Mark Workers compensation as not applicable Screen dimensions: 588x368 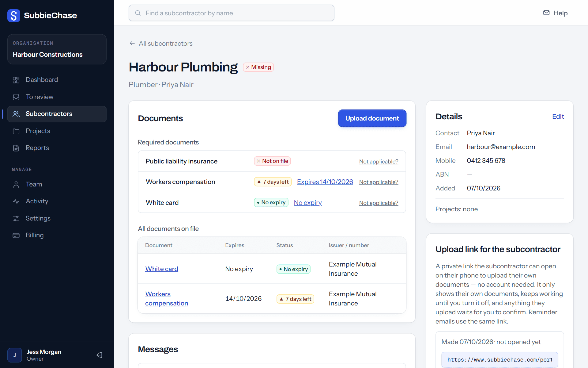coord(379,182)
